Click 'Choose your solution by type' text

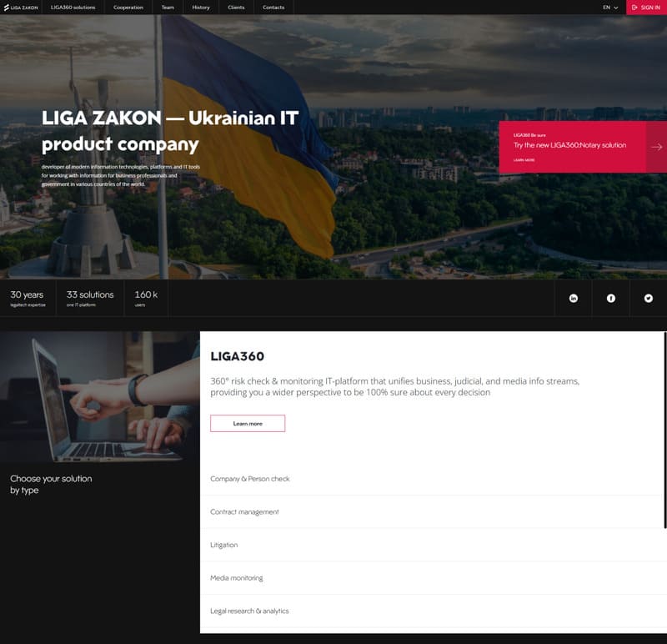51,485
